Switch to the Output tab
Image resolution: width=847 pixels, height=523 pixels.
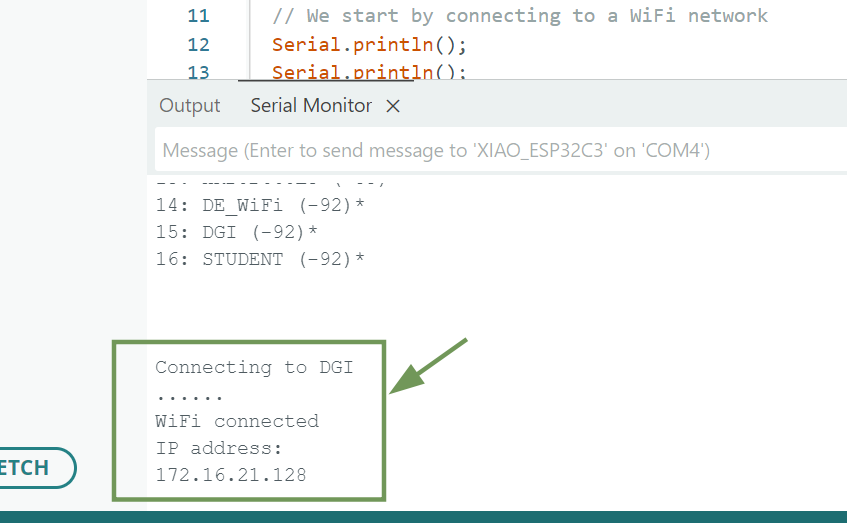(189, 106)
